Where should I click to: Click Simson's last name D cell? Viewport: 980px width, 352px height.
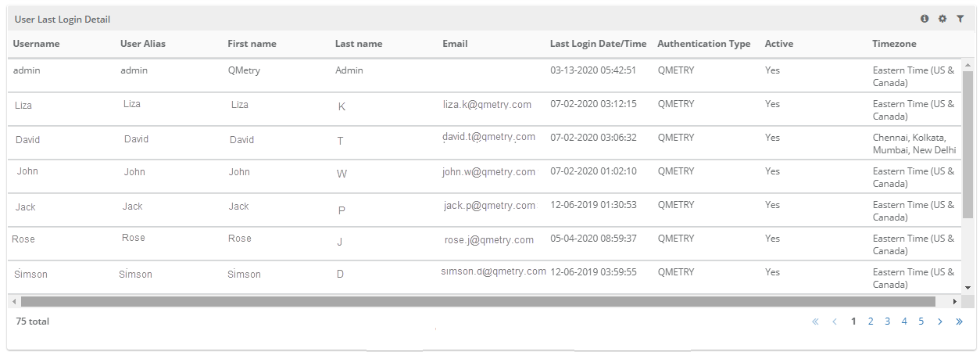pyautogui.click(x=340, y=275)
